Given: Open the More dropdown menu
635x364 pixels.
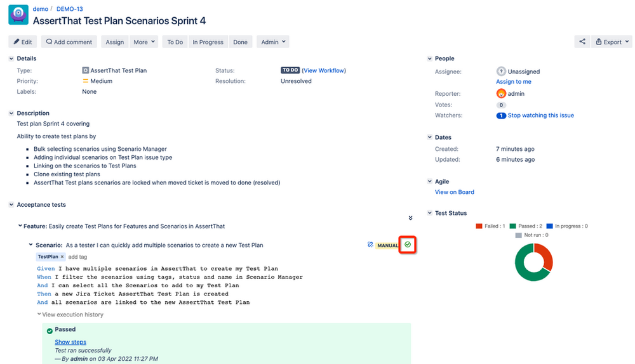Looking at the screenshot, I should (144, 42).
